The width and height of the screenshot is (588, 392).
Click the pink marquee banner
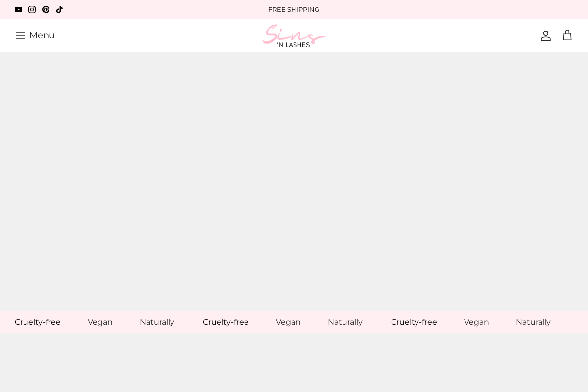point(294,322)
